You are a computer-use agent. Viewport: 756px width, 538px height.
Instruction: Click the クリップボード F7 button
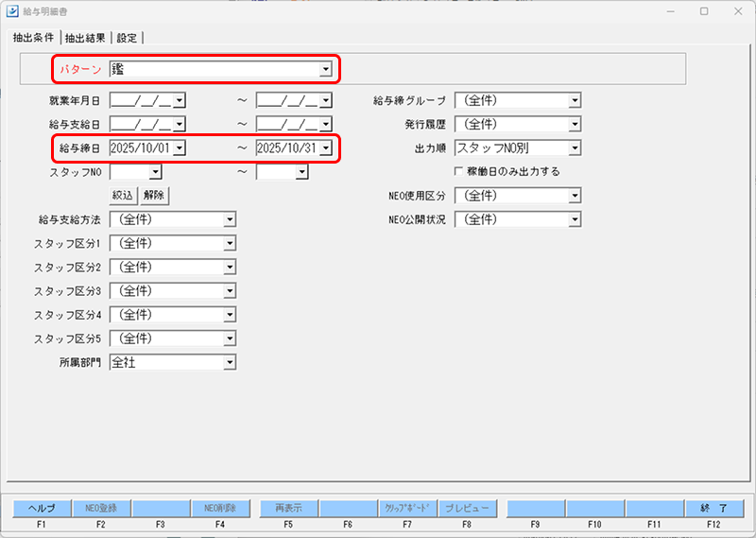[407, 508]
